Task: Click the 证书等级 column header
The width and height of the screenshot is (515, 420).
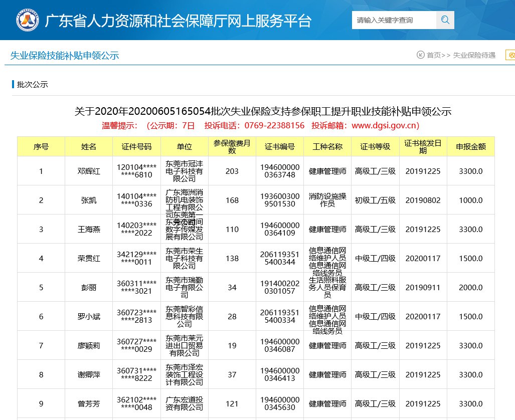Action: click(x=375, y=146)
